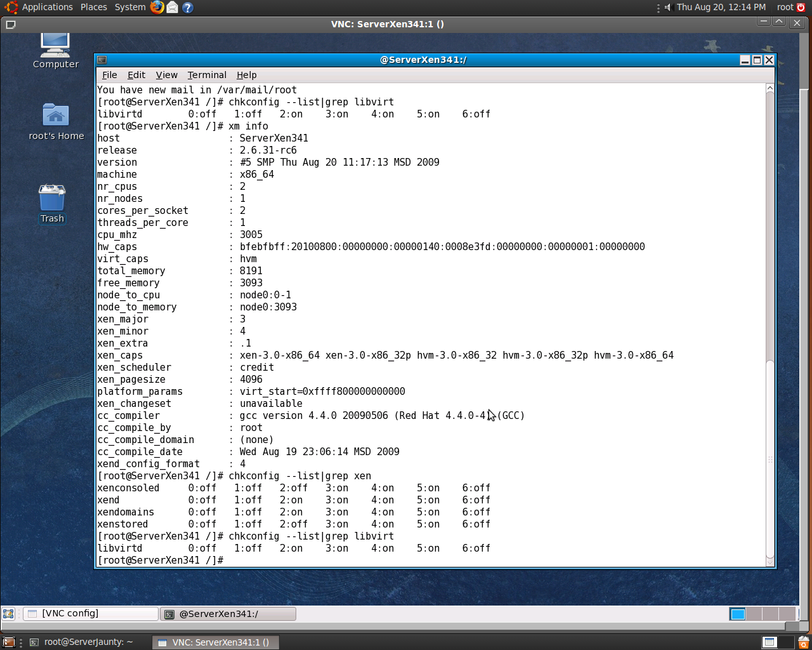Click the total_memory value 8191
This screenshot has width=812, height=650.
251,271
